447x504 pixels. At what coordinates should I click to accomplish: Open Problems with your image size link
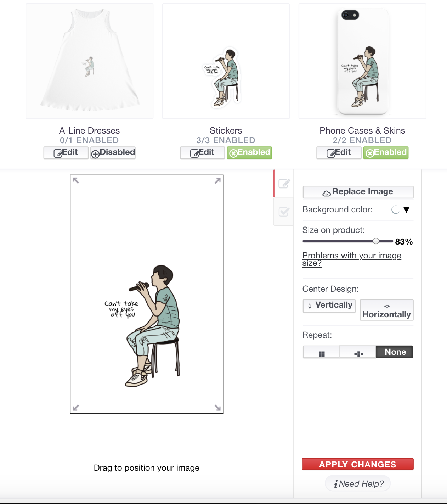tap(352, 259)
